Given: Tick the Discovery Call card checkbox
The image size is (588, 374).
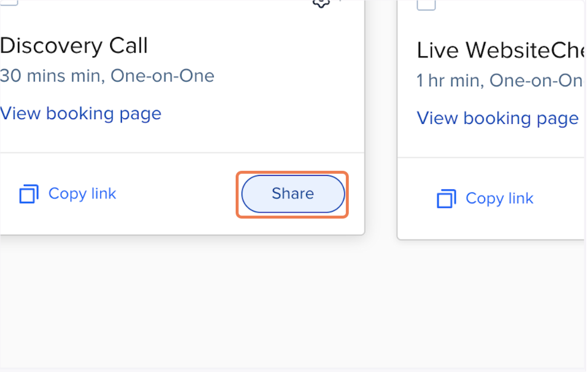Looking at the screenshot, I should coord(9,2).
